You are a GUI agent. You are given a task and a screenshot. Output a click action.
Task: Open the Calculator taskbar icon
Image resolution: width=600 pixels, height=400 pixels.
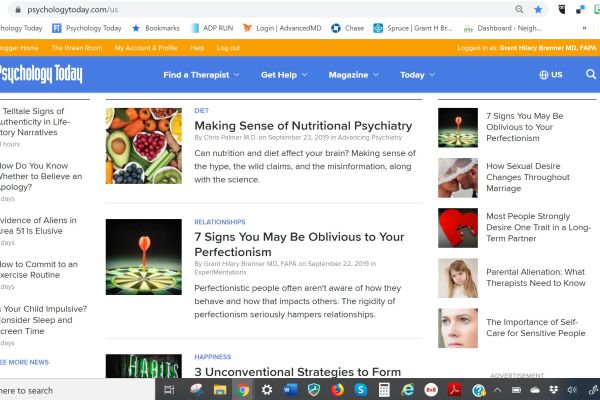point(384,390)
